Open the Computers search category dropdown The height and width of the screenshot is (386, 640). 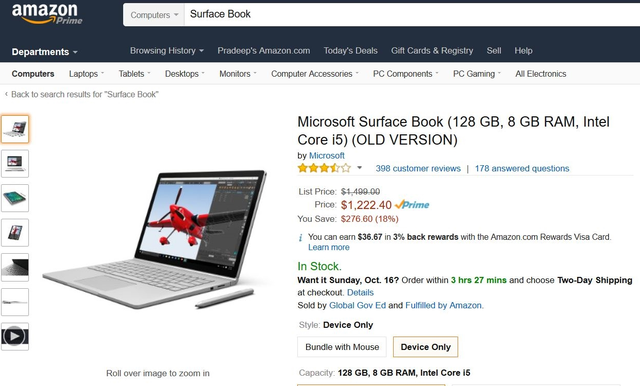(x=154, y=15)
